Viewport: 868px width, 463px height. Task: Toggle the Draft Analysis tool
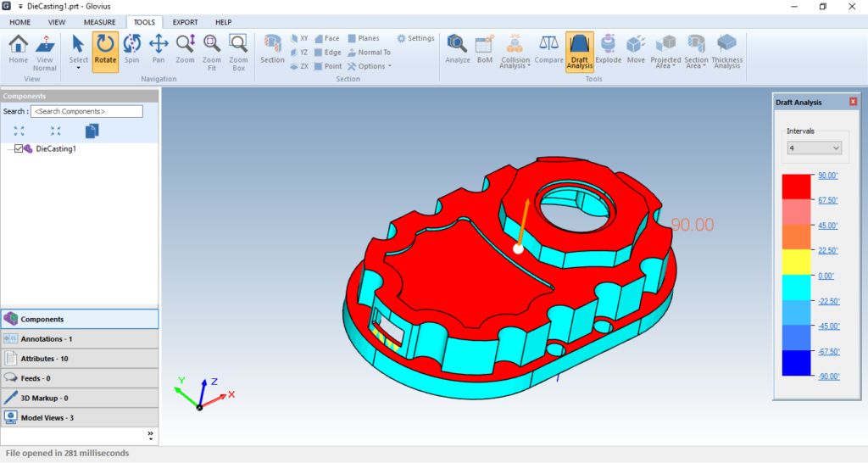click(x=580, y=51)
